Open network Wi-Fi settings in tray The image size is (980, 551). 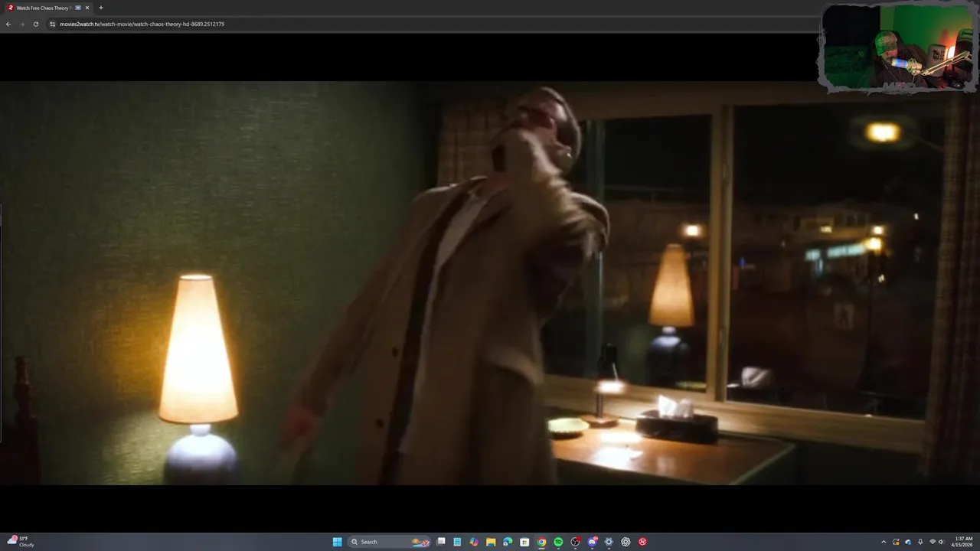click(933, 542)
